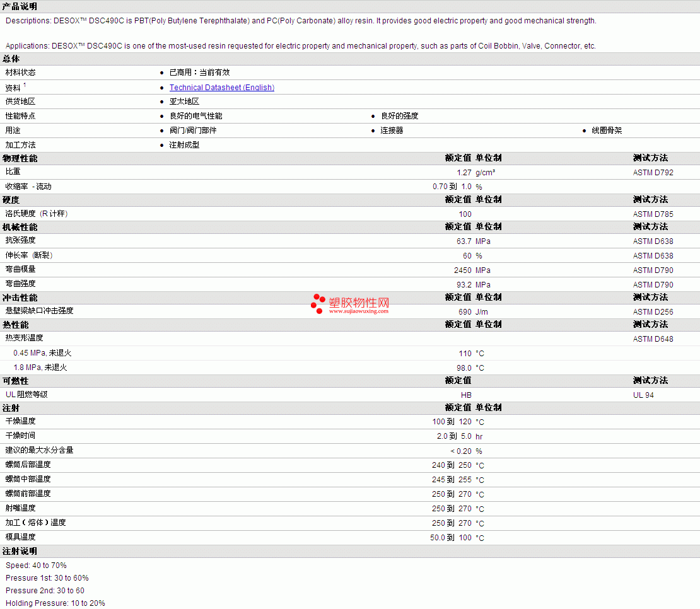The image size is (700, 609).
Task: Click the 产品说明 section heading
Action: [20, 6]
